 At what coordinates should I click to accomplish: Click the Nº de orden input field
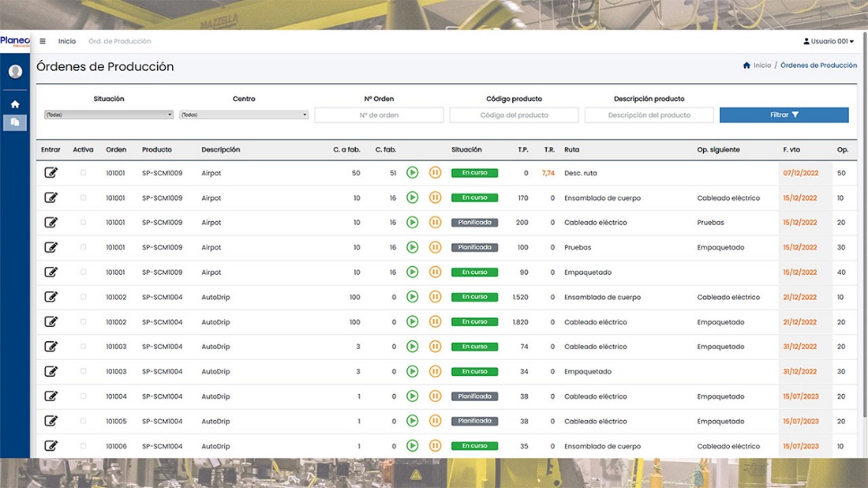378,114
